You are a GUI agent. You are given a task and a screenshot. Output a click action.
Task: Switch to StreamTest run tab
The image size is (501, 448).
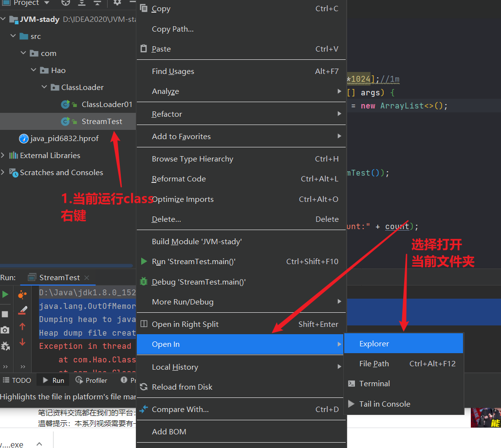coord(59,277)
